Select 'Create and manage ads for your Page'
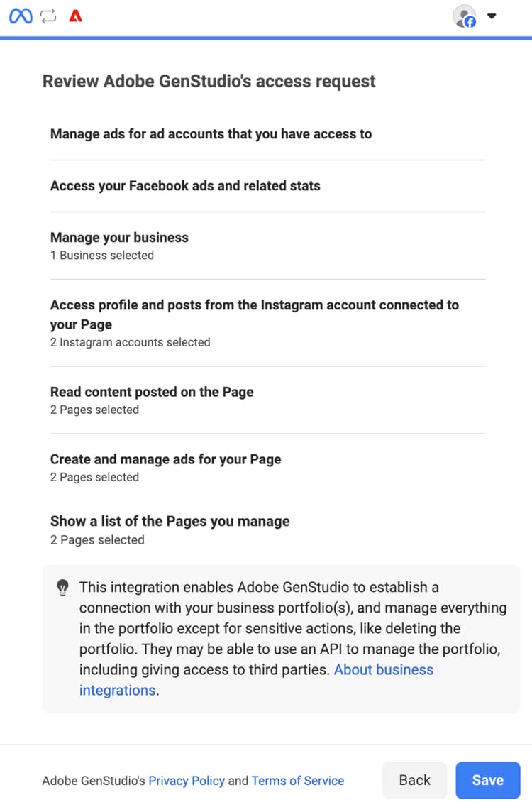 pyautogui.click(x=165, y=459)
